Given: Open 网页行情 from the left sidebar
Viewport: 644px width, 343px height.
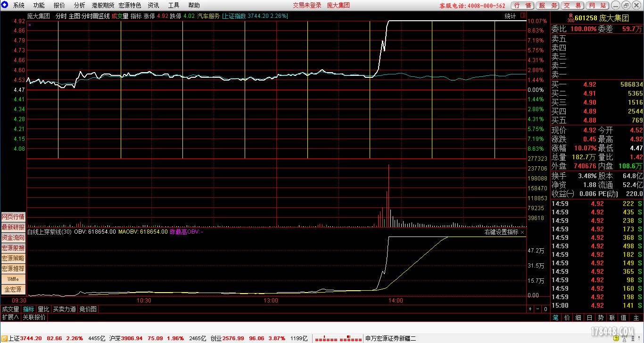Looking at the screenshot, I should (x=13, y=217).
